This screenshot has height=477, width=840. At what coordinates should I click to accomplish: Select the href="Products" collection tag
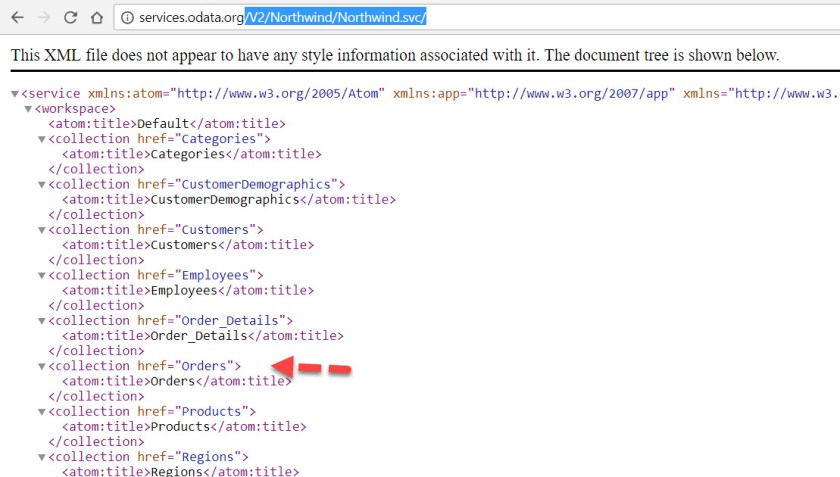click(152, 412)
